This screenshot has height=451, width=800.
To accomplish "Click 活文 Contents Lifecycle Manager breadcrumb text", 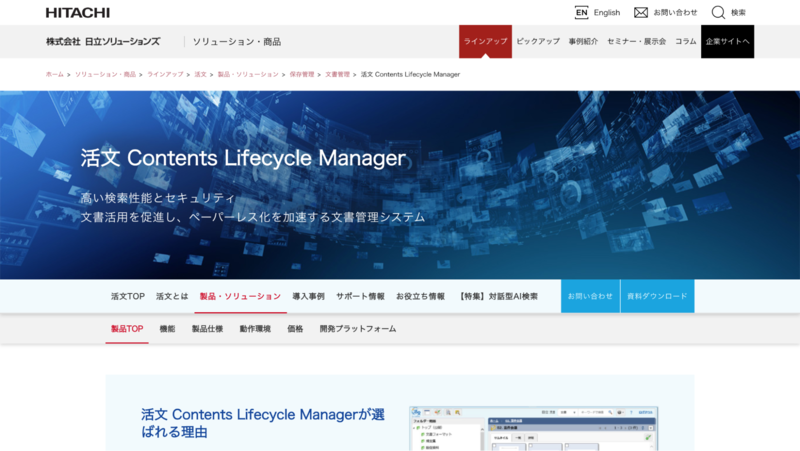I will tap(410, 74).
